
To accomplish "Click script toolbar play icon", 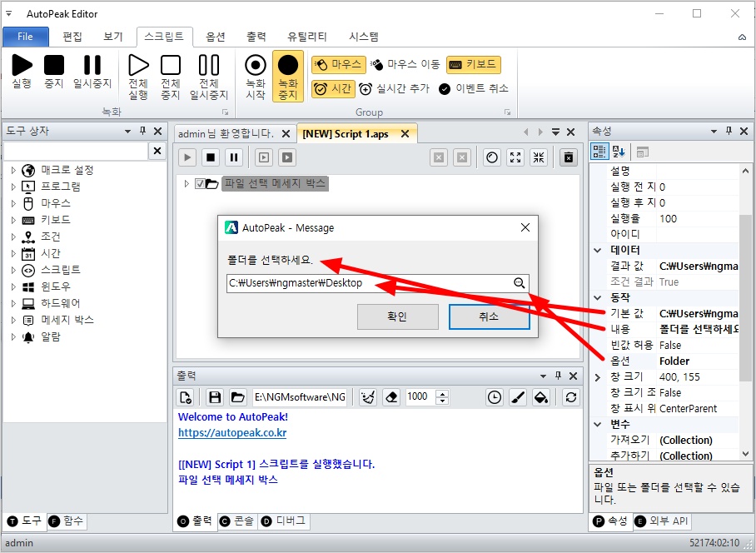I will point(187,157).
